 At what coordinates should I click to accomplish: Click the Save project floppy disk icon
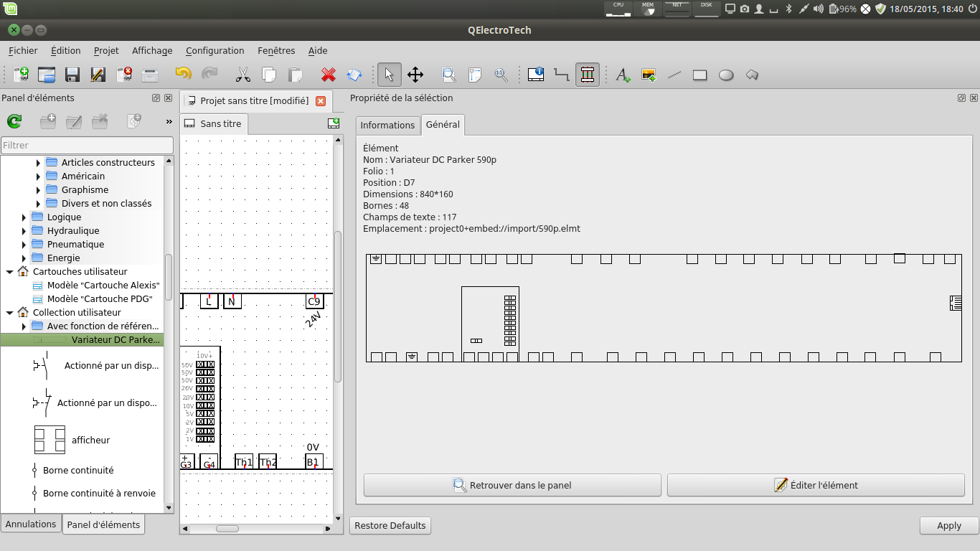pos(72,75)
